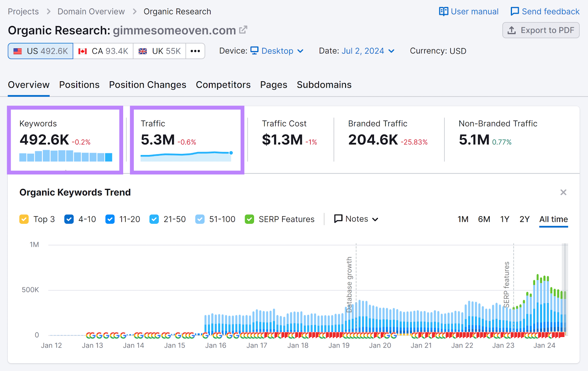Image resolution: width=588 pixels, height=371 pixels.
Task: Click the US flag icon
Action: click(18, 51)
